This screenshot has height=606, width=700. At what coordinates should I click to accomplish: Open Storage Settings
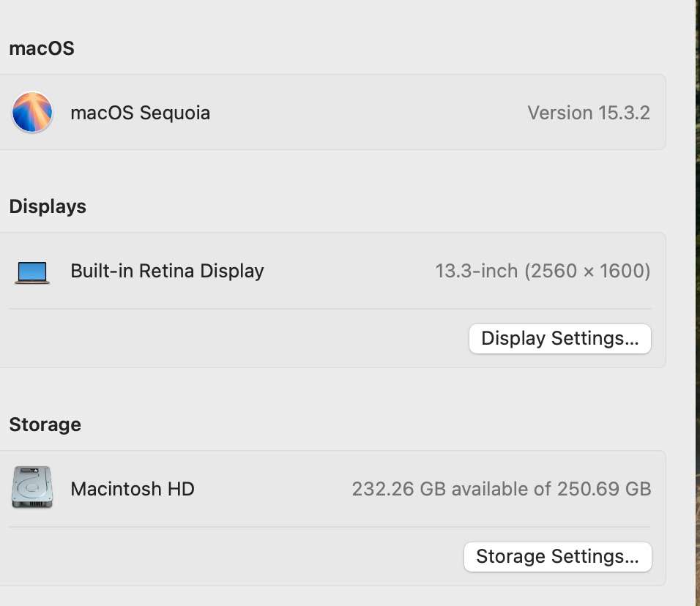click(557, 556)
